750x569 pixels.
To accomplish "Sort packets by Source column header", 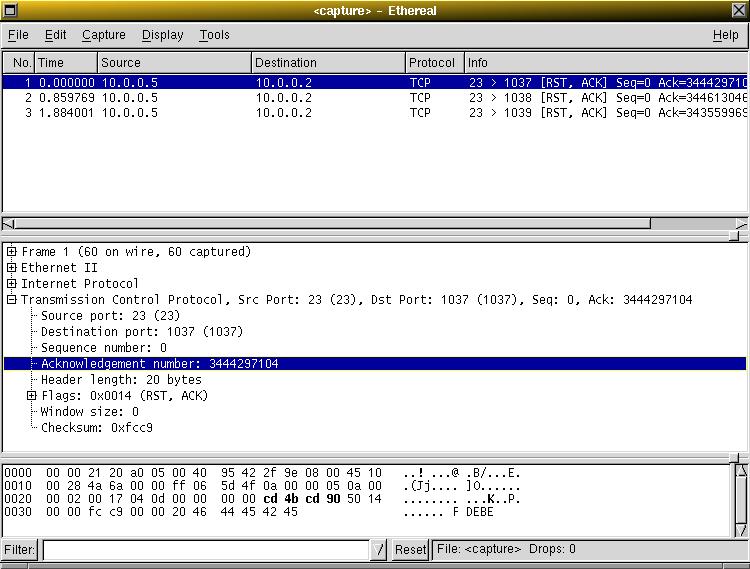I will 175,63.
